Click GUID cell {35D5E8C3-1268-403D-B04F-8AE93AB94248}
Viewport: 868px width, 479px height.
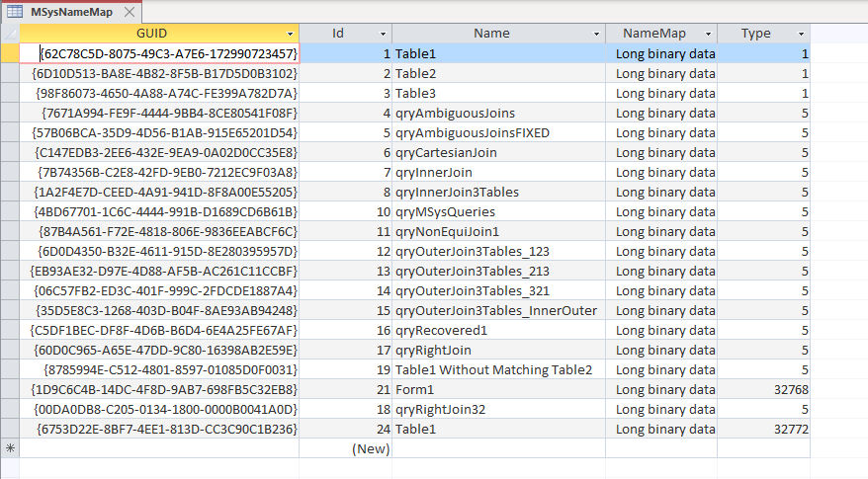[159, 311]
